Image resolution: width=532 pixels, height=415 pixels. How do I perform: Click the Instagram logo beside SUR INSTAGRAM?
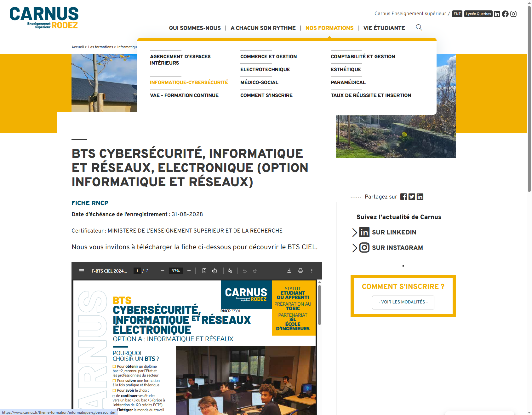tap(364, 248)
